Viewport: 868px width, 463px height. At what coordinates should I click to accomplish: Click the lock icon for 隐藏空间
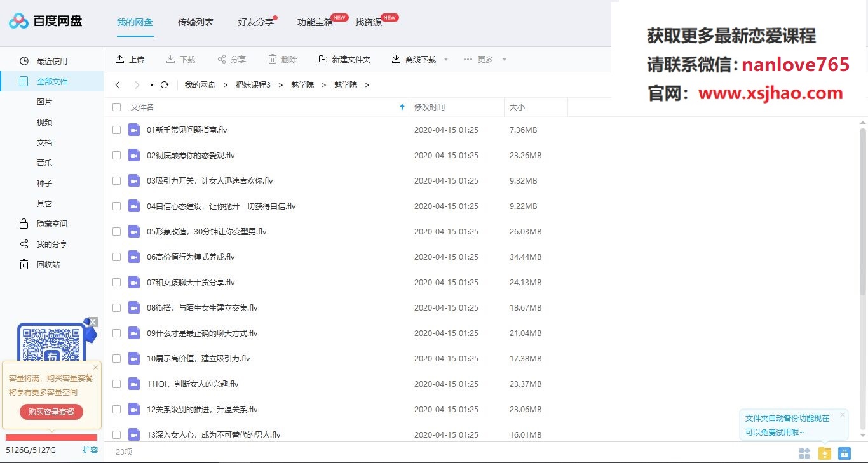[24, 224]
